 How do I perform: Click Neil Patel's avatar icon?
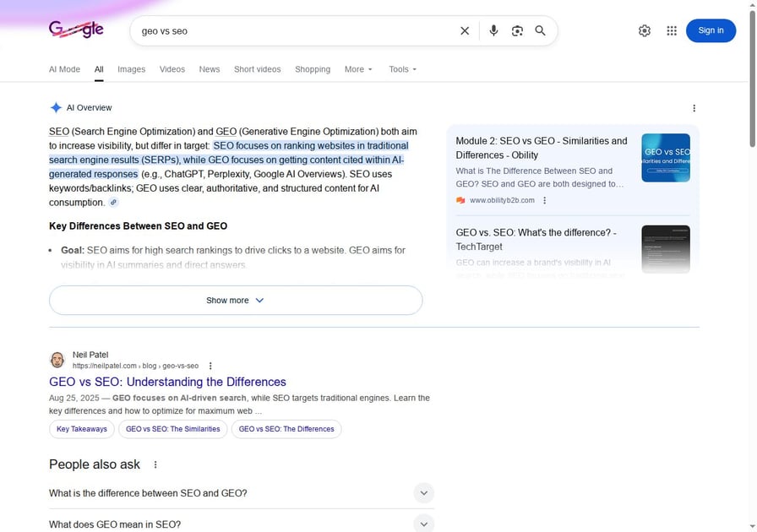[x=57, y=360]
